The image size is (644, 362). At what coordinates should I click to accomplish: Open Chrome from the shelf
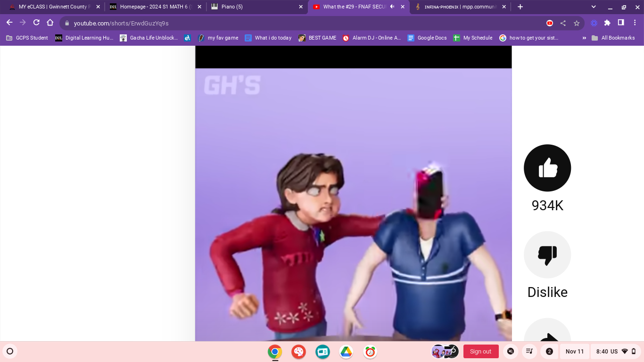[275, 352]
